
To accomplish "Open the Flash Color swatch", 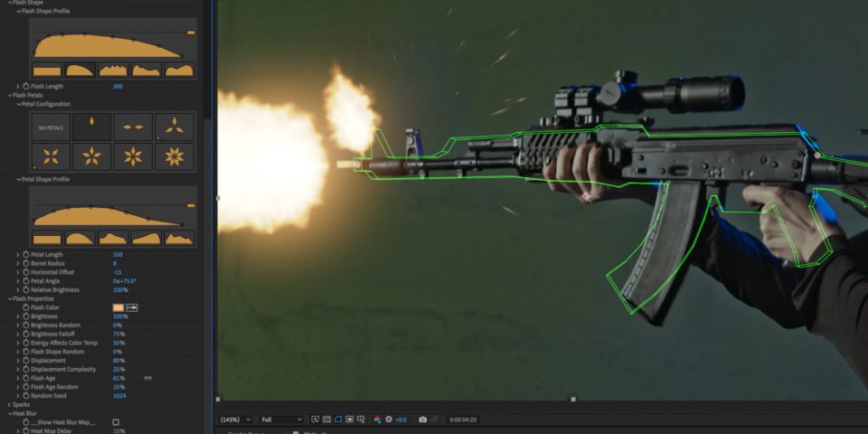I will point(118,307).
